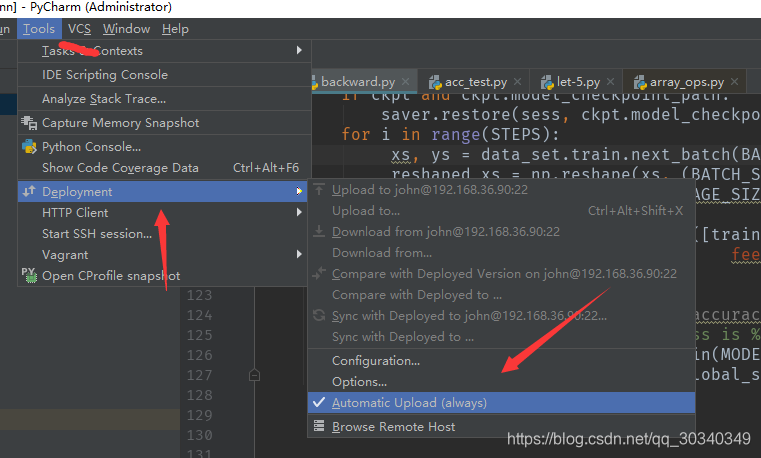Image resolution: width=761 pixels, height=458 pixels.
Task: Click the Download from john icon
Action: pyautogui.click(x=319, y=231)
